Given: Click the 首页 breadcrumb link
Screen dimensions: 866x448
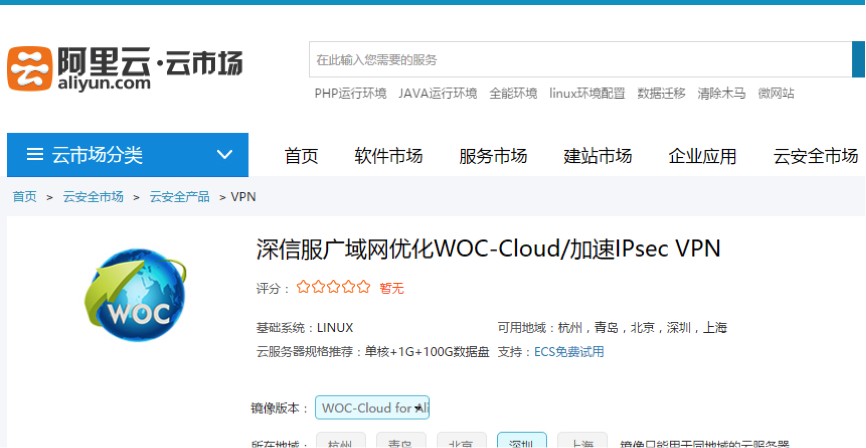Looking at the screenshot, I should (x=25, y=197).
